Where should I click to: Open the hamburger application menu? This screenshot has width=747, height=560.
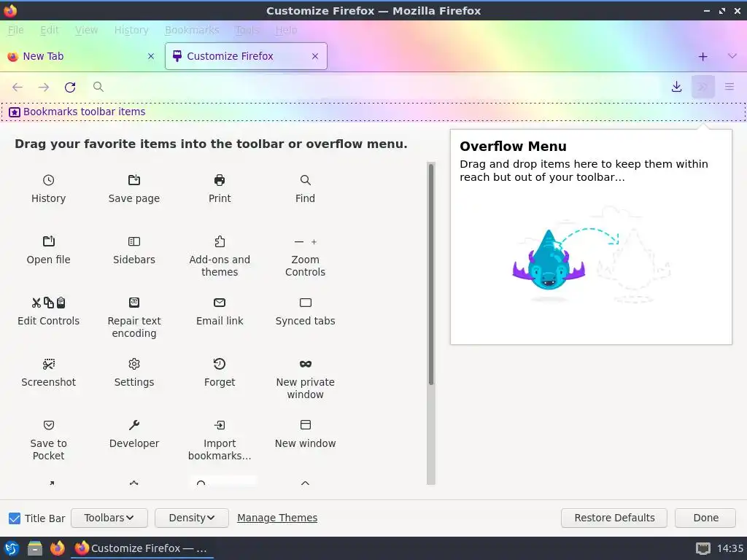click(729, 87)
